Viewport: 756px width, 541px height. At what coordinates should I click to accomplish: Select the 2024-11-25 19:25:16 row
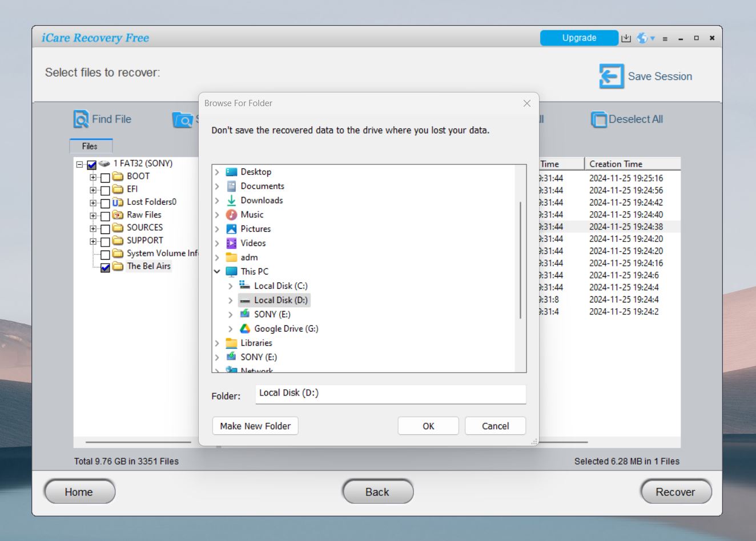[x=610, y=178]
